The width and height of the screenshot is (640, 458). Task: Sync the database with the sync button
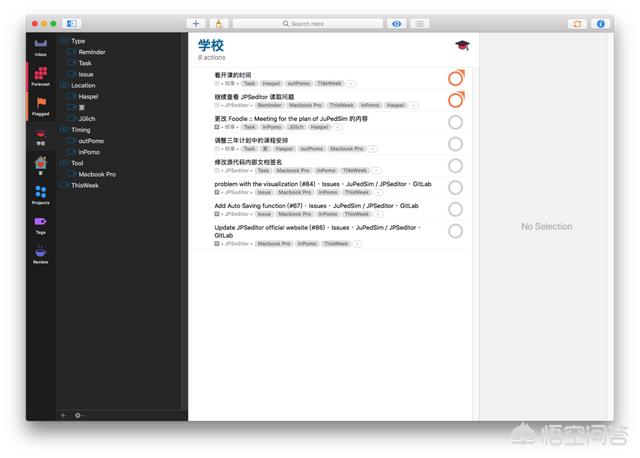(x=577, y=24)
